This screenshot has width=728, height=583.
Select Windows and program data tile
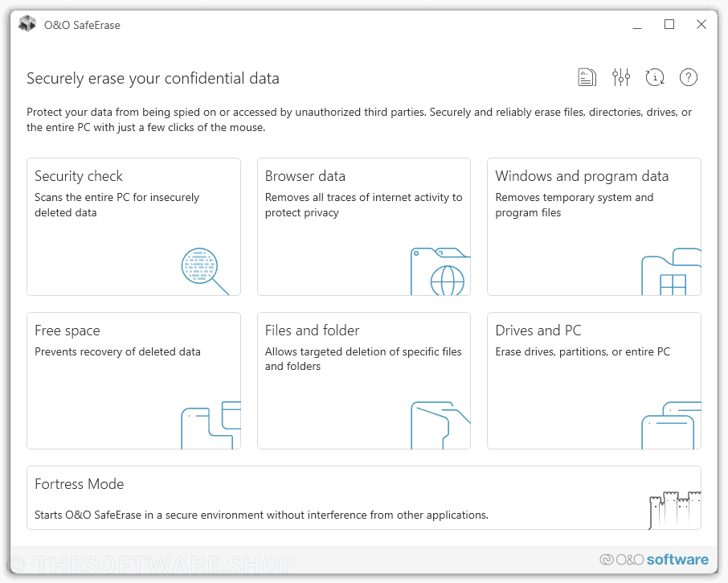coord(594,227)
